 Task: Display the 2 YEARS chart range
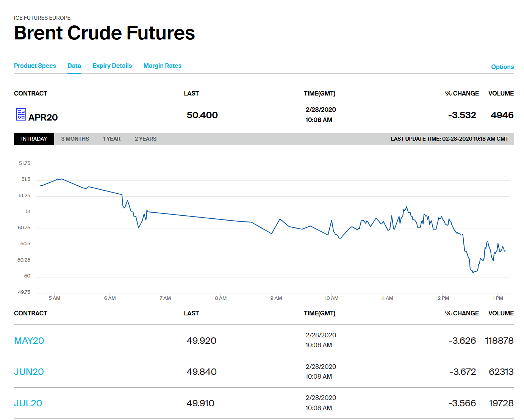(x=145, y=139)
